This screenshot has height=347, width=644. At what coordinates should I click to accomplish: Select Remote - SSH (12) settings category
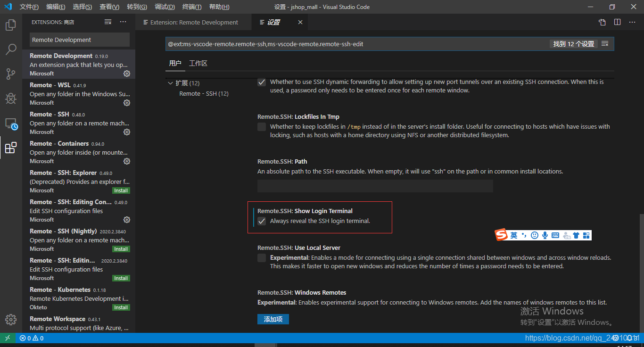pyautogui.click(x=204, y=93)
